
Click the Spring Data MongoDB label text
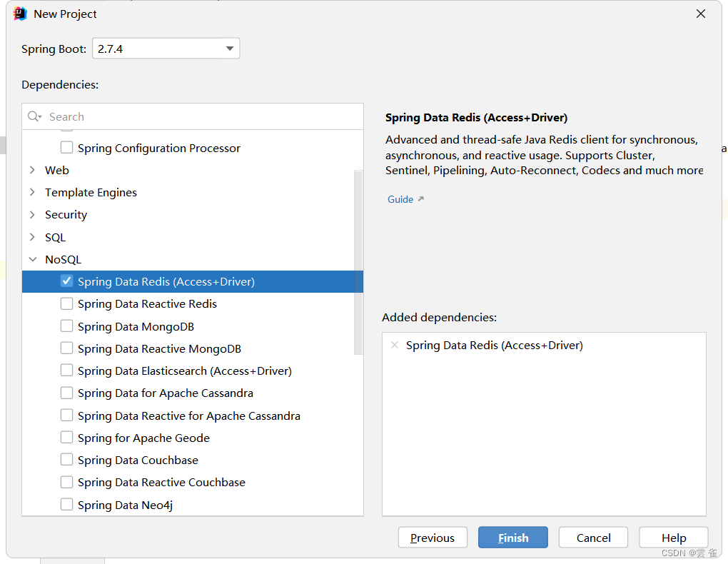(136, 326)
